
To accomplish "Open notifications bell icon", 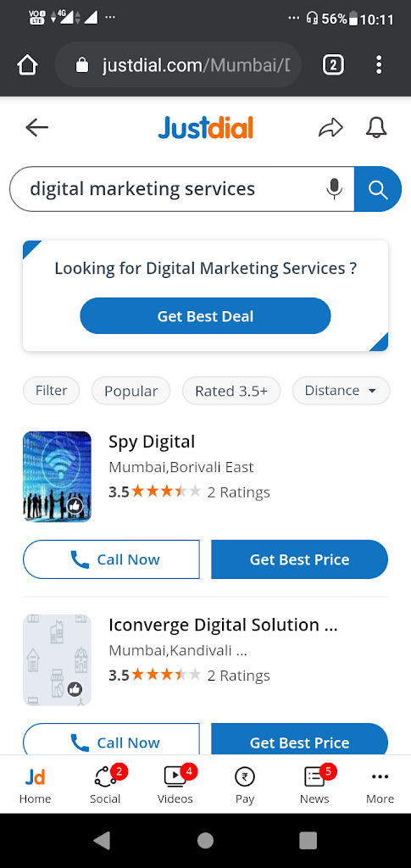I will click(x=376, y=128).
